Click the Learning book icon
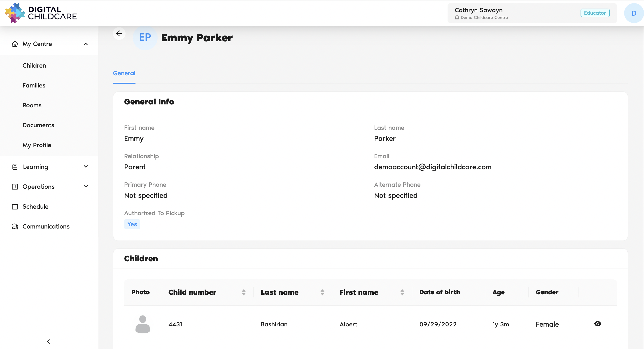The height and width of the screenshot is (349, 644). click(x=15, y=167)
